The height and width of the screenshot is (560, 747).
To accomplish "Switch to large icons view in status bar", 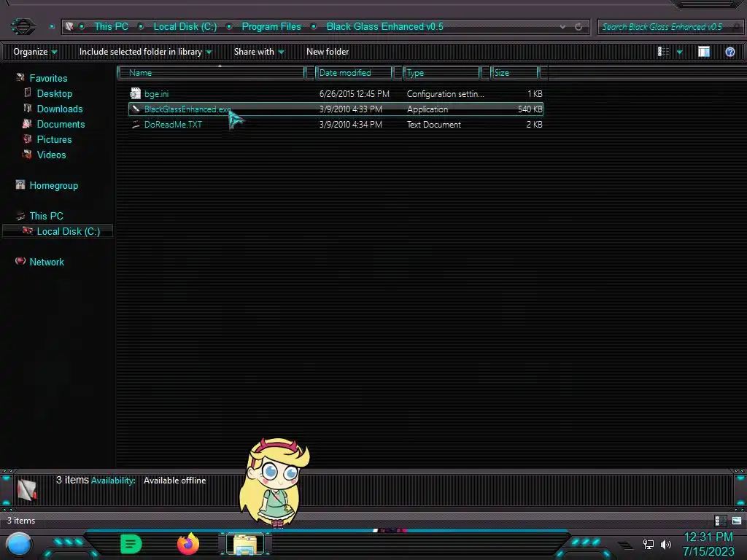I will (x=737, y=521).
